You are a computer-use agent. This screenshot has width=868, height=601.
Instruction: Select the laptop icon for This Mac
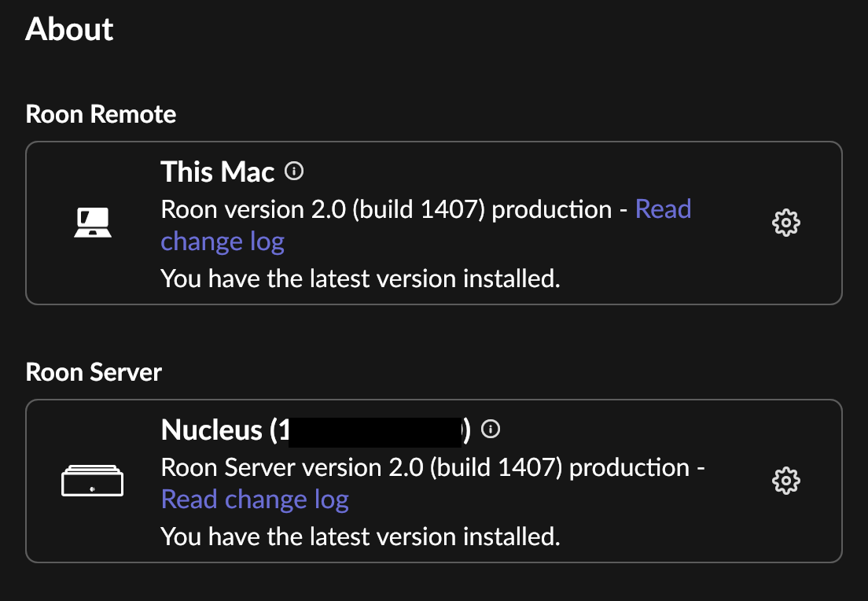92,223
